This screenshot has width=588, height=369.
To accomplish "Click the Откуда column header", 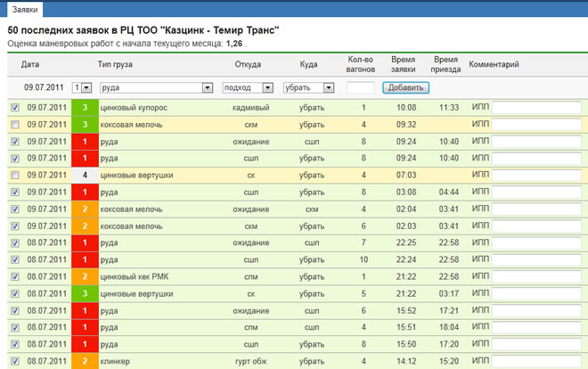I will pos(248,64).
